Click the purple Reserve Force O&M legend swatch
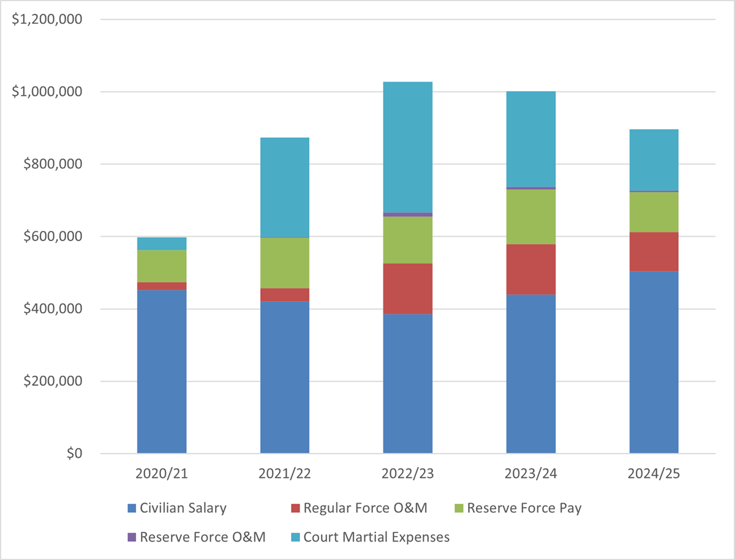Image resolution: width=735 pixels, height=560 pixels. click(x=131, y=537)
